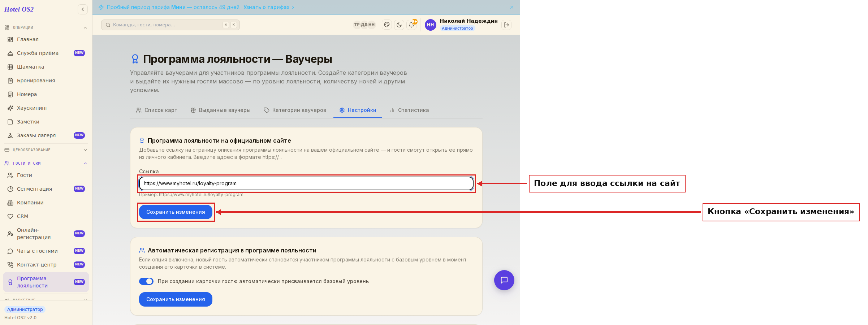This screenshot has height=325, width=868.
Task: Open Сегментация page
Action: coord(46,189)
